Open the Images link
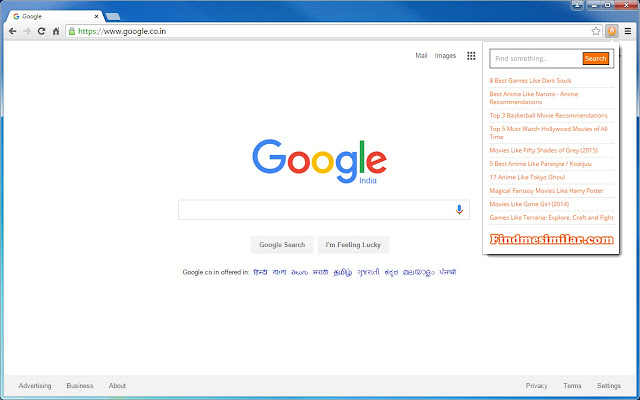The height and width of the screenshot is (400, 640). click(x=445, y=56)
